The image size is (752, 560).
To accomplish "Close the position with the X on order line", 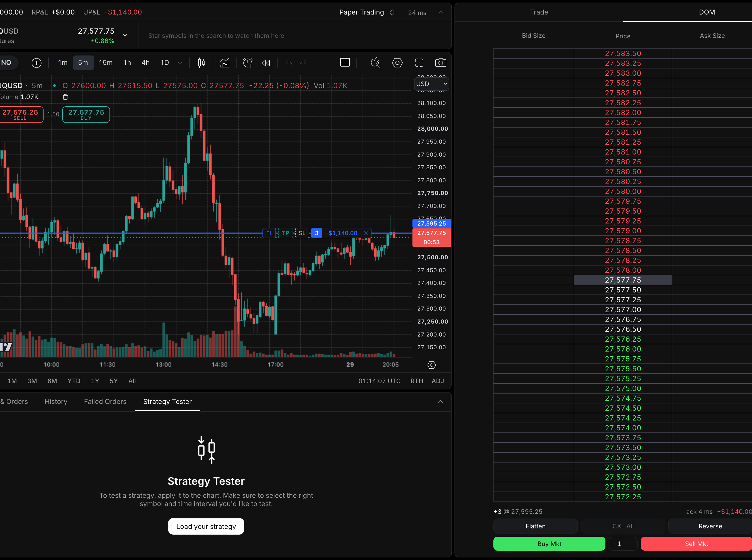I will coord(366,233).
